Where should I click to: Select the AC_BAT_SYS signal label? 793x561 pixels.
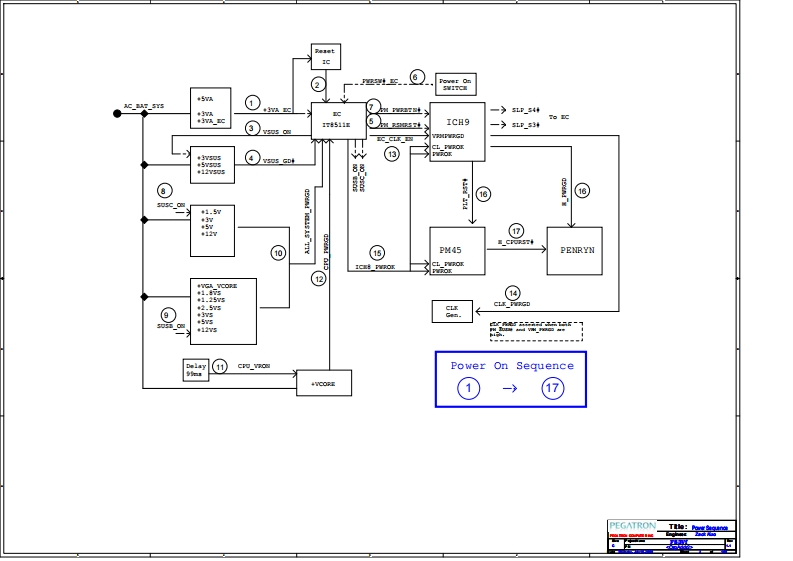coord(144,104)
